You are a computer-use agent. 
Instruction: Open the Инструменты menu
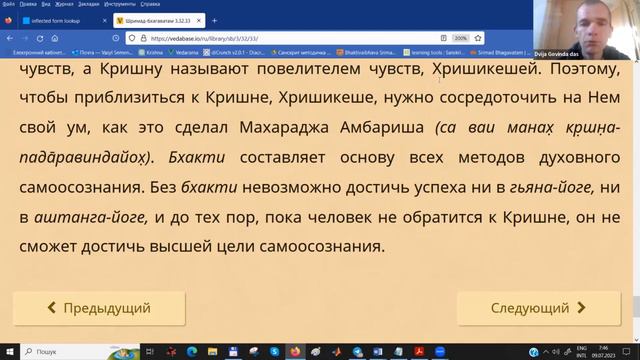pyautogui.click(x=120, y=4)
